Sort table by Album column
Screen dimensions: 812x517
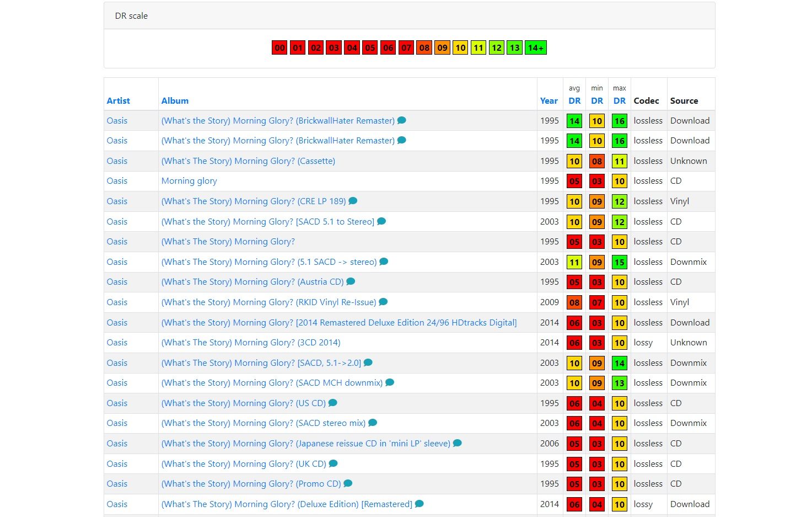[175, 100]
